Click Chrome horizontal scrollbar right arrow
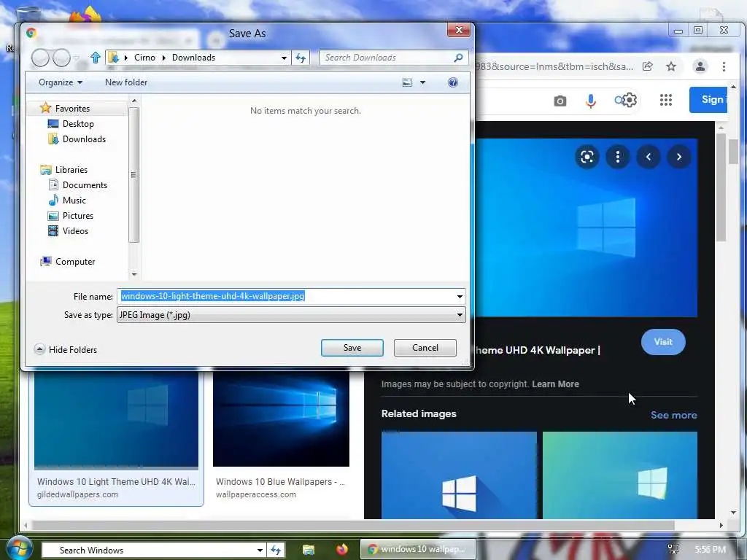 pos(721,525)
